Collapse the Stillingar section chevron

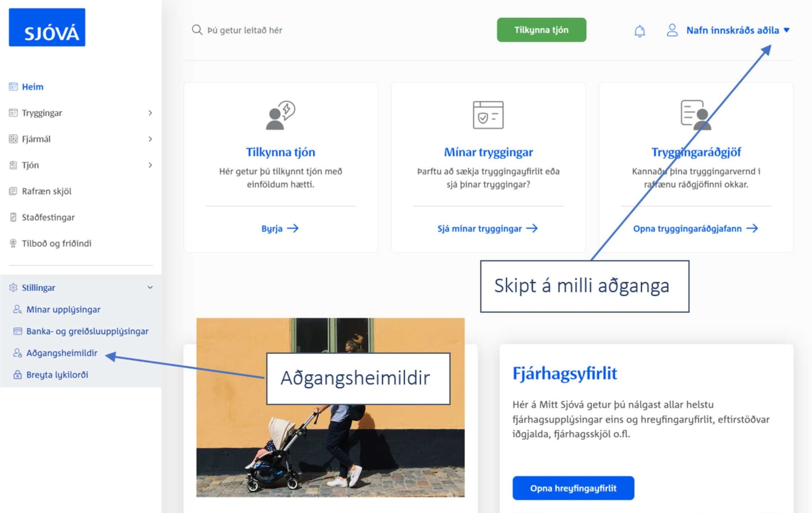(150, 287)
